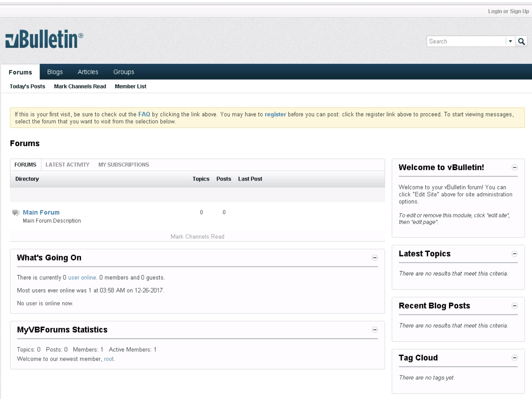Viewport: 532px width, 399px height.
Task: Open the Main Forum link
Action: tap(41, 212)
